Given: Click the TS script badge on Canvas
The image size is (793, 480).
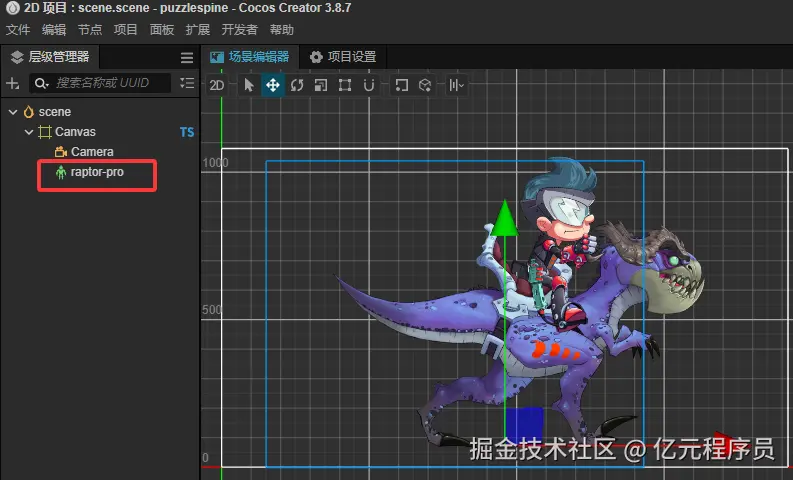Looking at the screenshot, I should (187, 132).
